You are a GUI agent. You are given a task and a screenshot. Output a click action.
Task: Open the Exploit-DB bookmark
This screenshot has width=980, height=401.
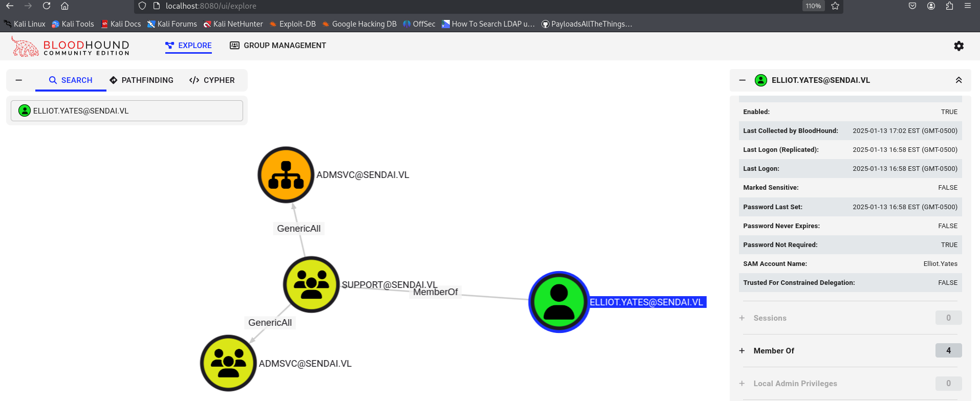[x=293, y=24]
